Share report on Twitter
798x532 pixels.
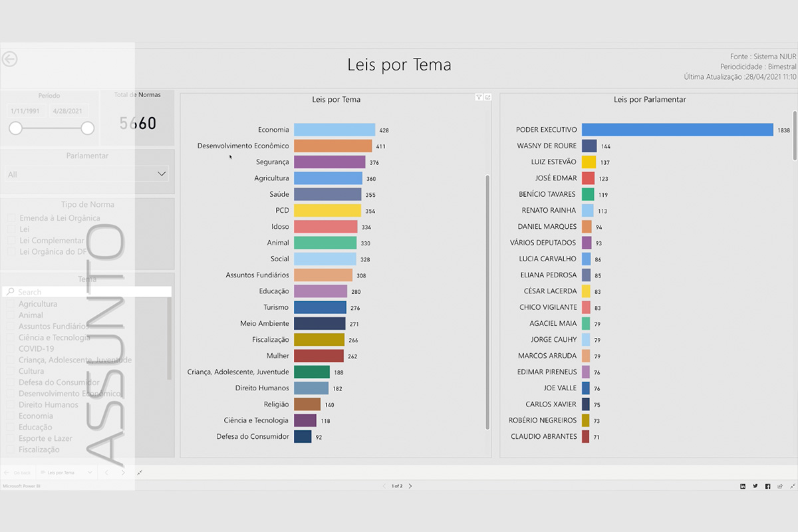point(755,486)
